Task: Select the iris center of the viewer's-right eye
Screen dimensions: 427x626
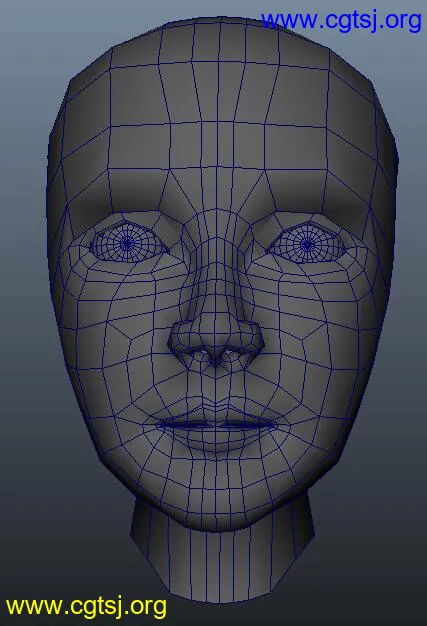Action: pyautogui.click(x=307, y=245)
